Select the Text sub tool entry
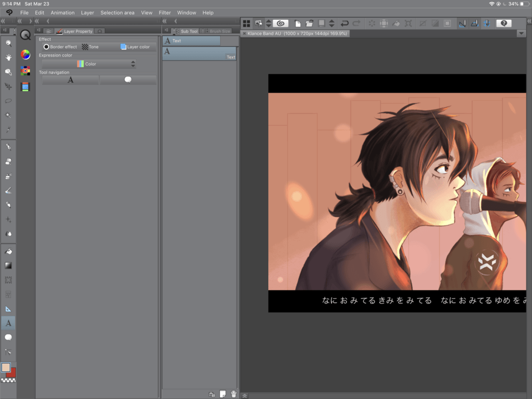Image resolution: width=532 pixels, height=399 pixels. [199, 54]
